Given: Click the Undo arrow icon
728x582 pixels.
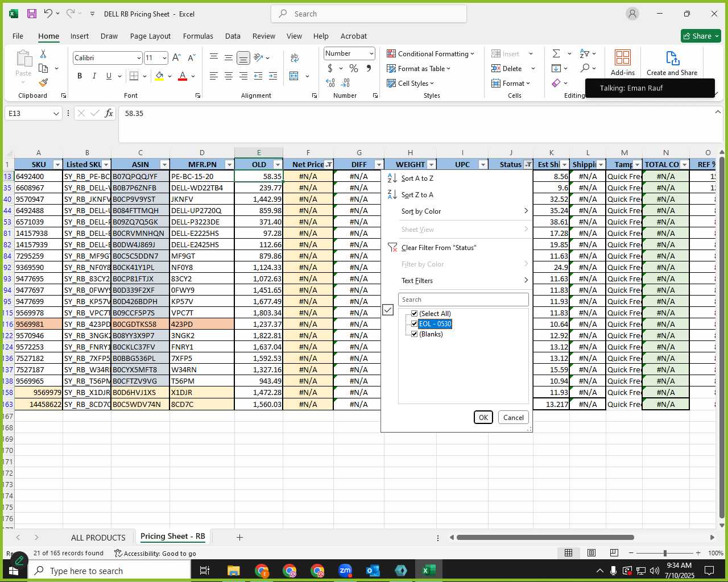Looking at the screenshot, I should tap(48, 14).
